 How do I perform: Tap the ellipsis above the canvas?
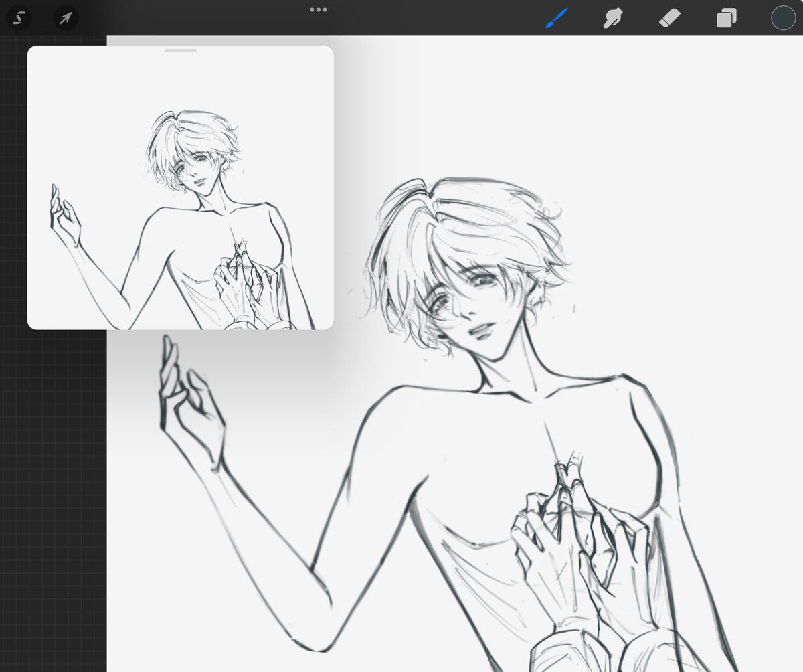[x=319, y=9]
